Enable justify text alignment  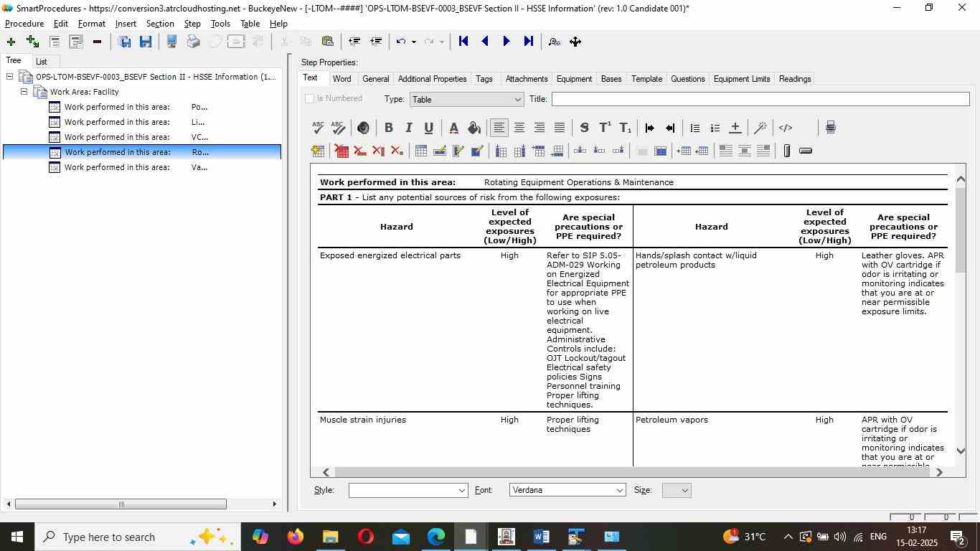pyautogui.click(x=559, y=128)
